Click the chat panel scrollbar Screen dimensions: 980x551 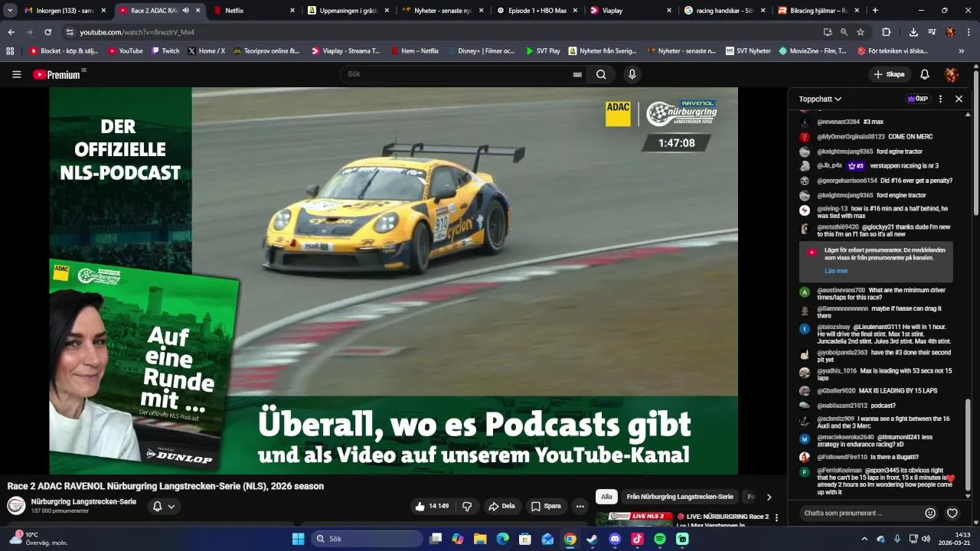pos(968,448)
